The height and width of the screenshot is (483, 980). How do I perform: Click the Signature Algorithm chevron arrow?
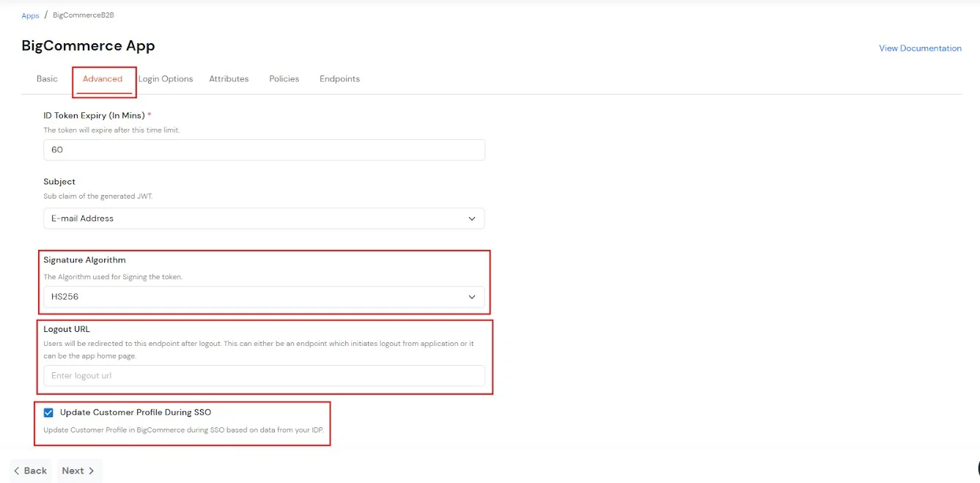click(472, 297)
